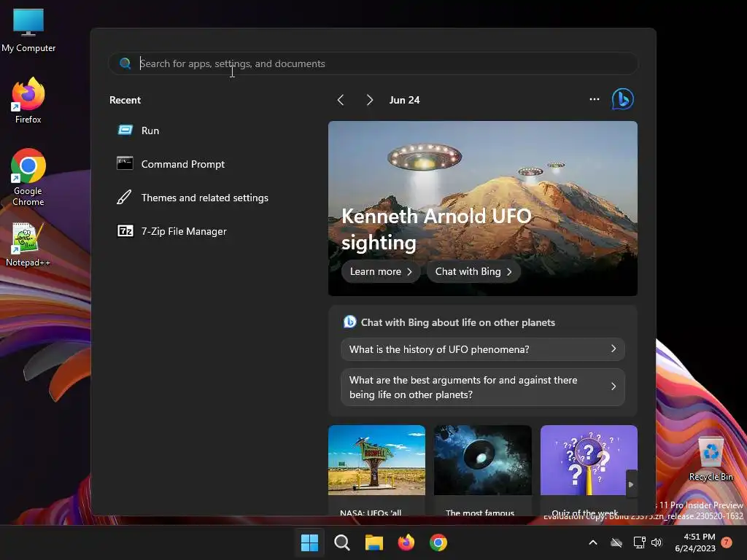Select Firefox desktop shortcut
The image size is (747, 560).
(x=28, y=101)
